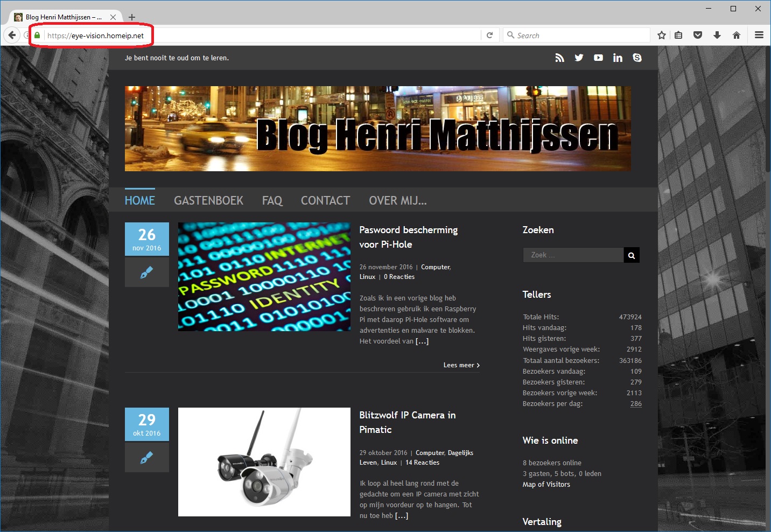Open the CONTACT menu item
Image resolution: width=771 pixels, height=532 pixels.
(325, 200)
